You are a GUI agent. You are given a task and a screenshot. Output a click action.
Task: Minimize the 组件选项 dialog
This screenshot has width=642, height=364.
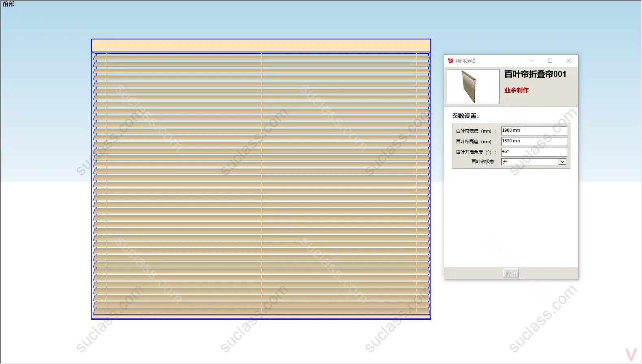click(x=531, y=61)
